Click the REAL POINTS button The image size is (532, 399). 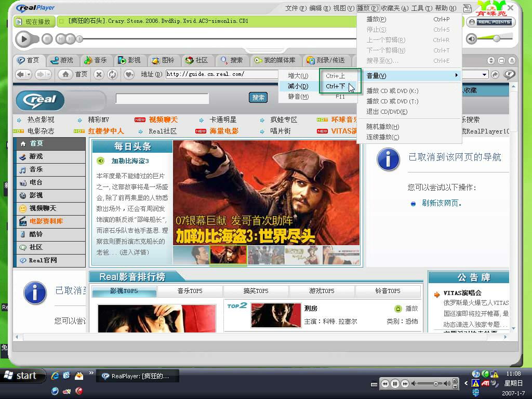click(x=490, y=22)
